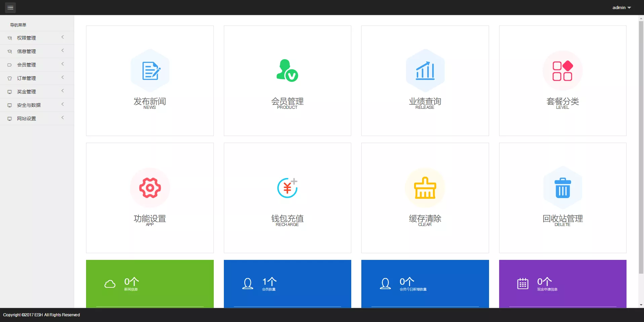The height and width of the screenshot is (322, 644).
Task: Open the admin user dropdown
Action: (621, 7)
